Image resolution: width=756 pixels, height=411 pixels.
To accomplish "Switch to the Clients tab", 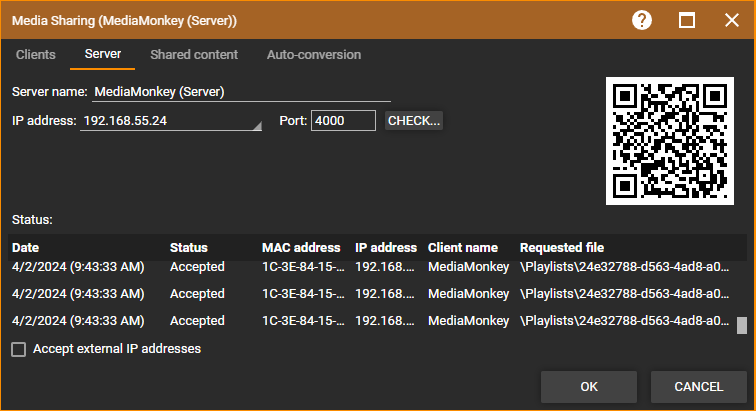I will pos(36,55).
